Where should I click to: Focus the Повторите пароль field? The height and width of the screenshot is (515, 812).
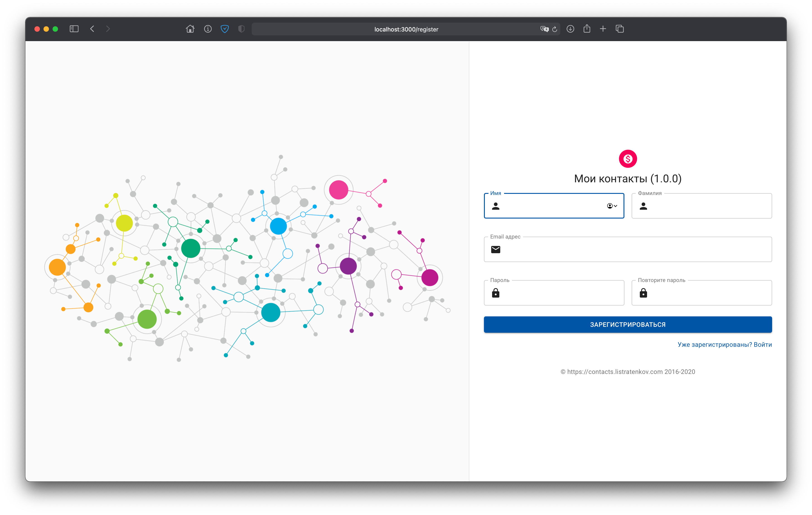click(x=708, y=293)
